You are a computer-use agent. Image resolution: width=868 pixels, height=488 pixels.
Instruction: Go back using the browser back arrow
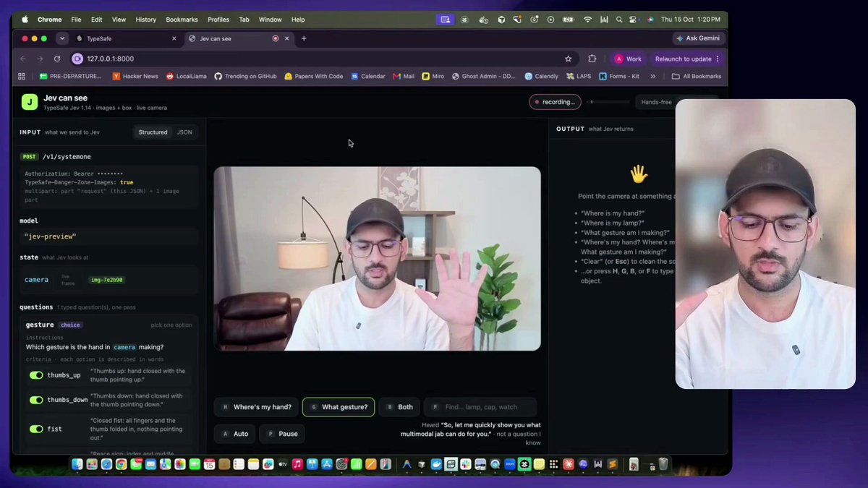point(23,59)
